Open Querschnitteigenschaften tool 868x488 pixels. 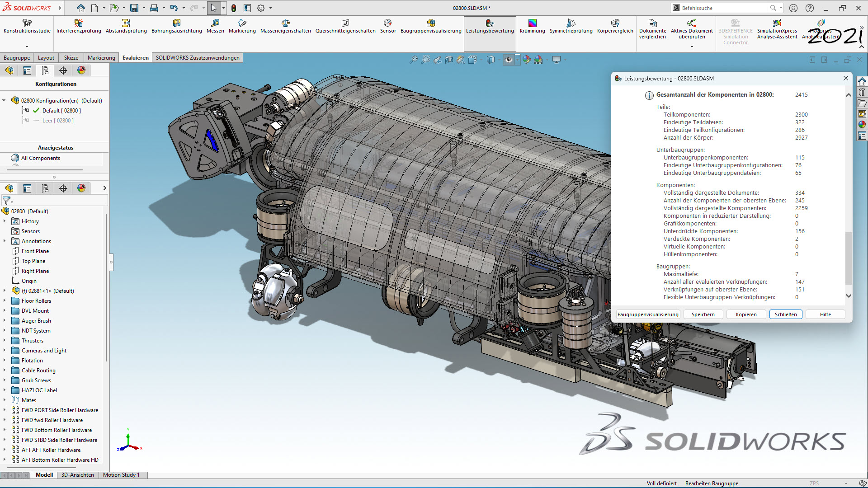(345, 27)
